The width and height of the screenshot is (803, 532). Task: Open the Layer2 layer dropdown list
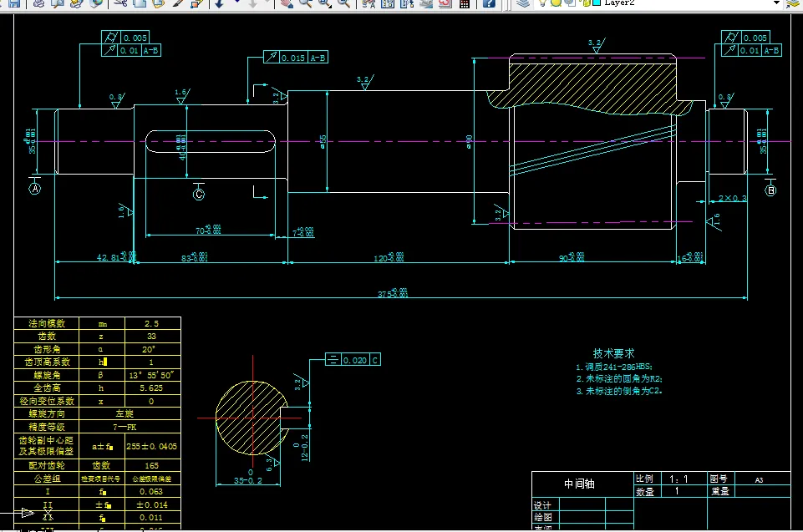[x=776, y=3]
